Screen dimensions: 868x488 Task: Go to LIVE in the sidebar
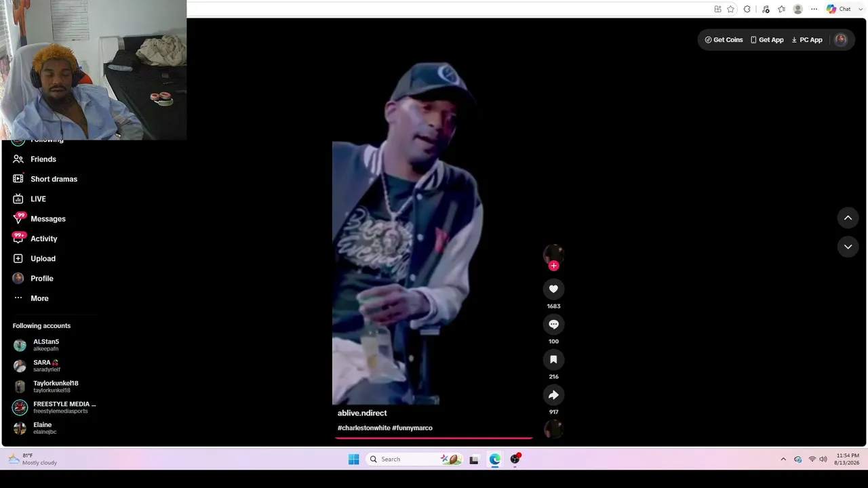click(x=38, y=199)
